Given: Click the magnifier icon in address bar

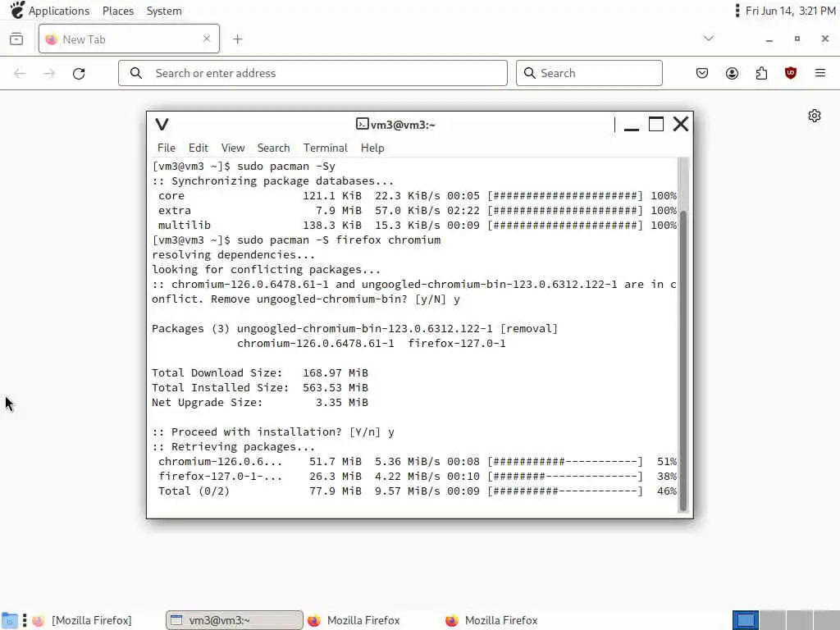Looking at the screenshot, I should 136,73.
